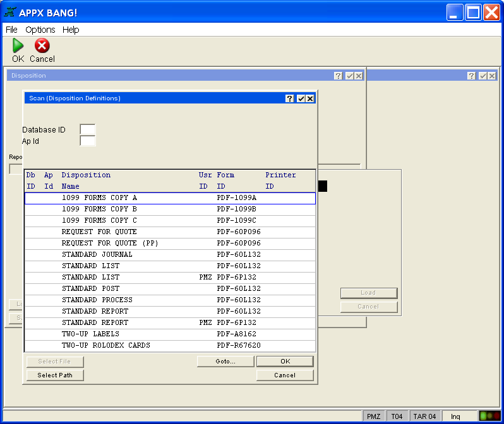Click the checkmark icon in Scan dialog title
This screenshot has width=504, height=424.
(301, 98)
